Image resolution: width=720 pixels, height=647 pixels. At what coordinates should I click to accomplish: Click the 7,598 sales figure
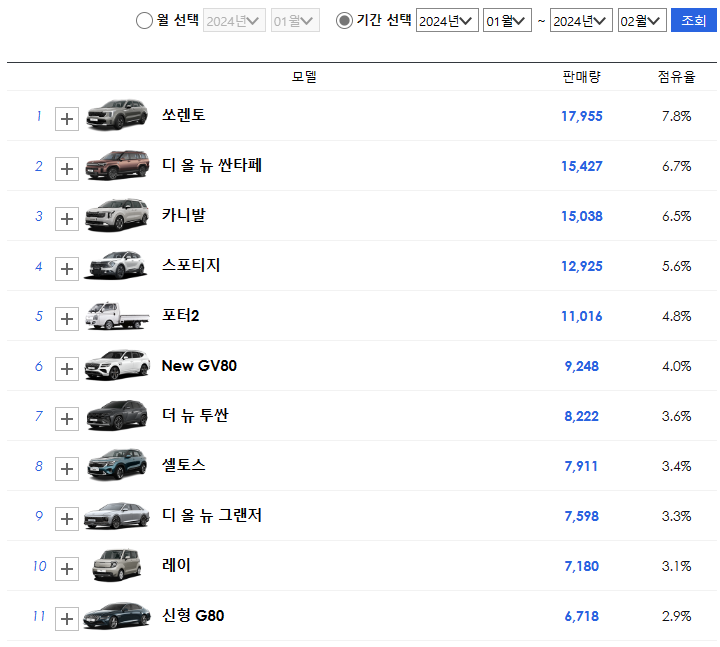pos(582,517)
